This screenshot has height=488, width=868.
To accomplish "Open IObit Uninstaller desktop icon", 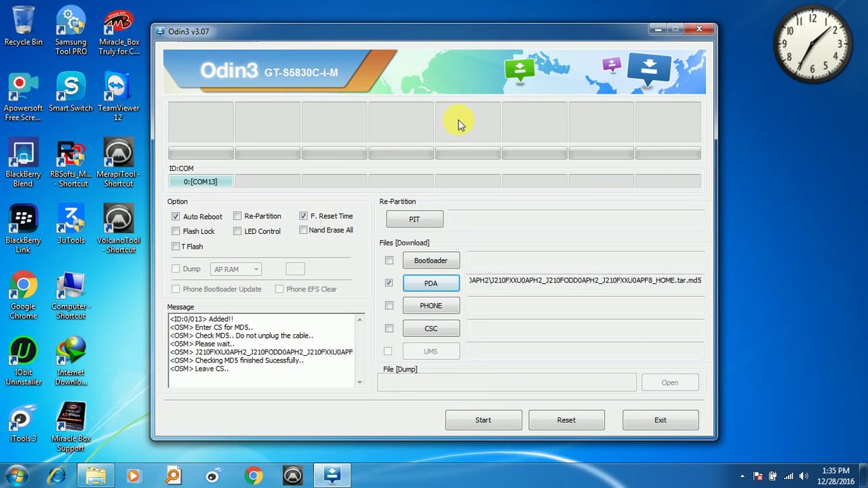I will tap(23, 361).
